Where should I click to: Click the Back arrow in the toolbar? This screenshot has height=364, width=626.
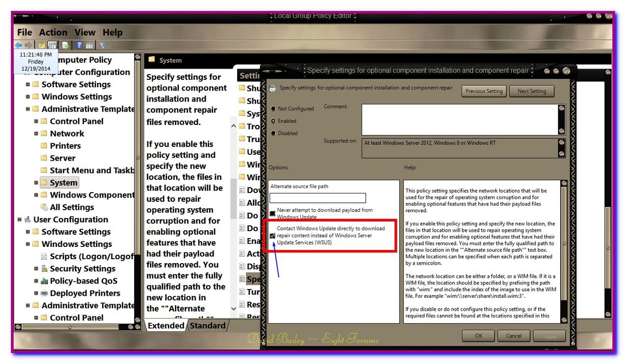click(x=19, y=46)
